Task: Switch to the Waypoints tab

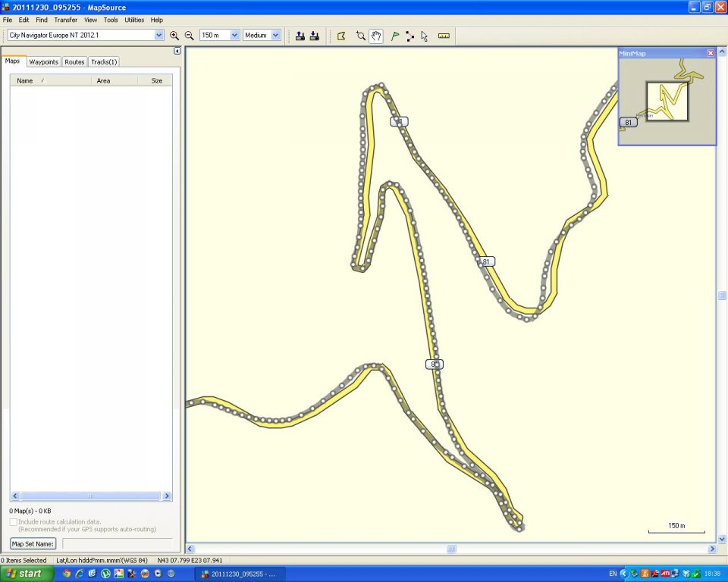Action: point(44,61)
